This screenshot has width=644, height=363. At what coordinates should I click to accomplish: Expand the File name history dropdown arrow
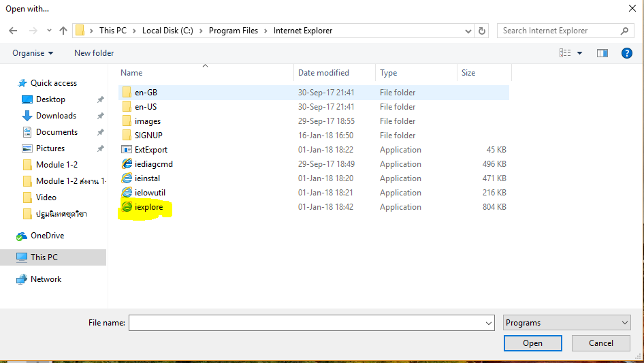pyautogui.click(x=488, y=323)
